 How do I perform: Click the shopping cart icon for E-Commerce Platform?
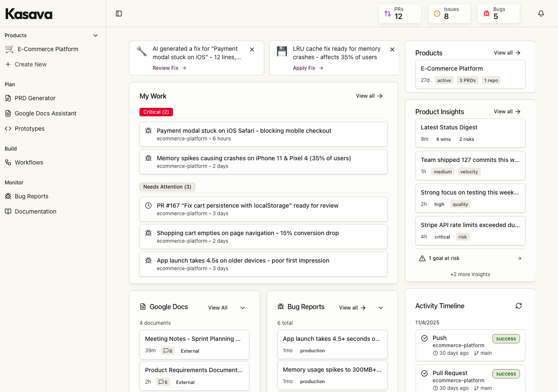tap(8, 49)
